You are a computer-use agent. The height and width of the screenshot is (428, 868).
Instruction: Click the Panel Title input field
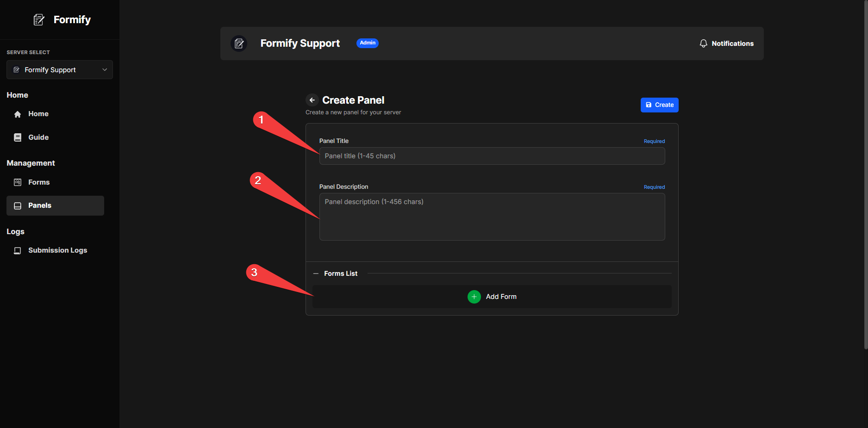pyautogui.click(x=492, y=156)
